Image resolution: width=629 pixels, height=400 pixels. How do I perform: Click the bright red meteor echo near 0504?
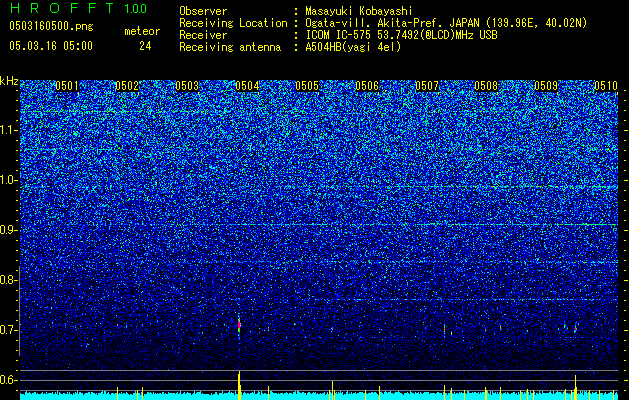239,325
